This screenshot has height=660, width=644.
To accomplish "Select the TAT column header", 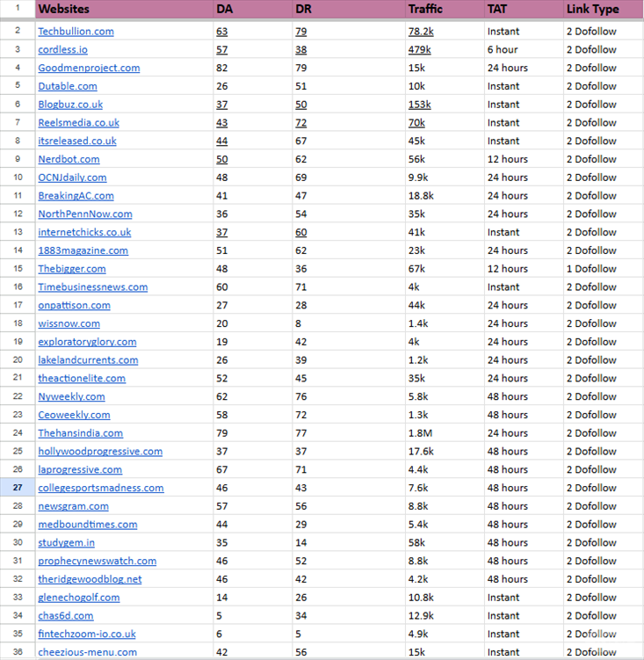I will [x=524, y=10].
